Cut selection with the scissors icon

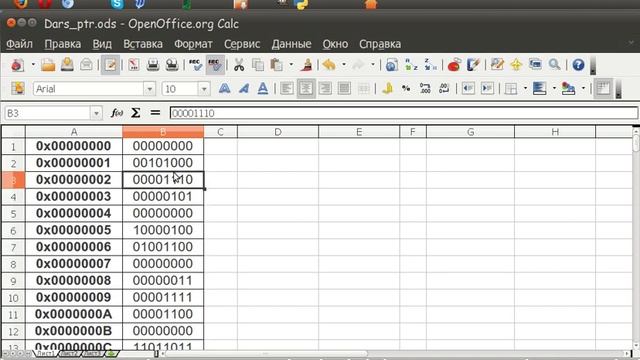[x=239, y=65]
